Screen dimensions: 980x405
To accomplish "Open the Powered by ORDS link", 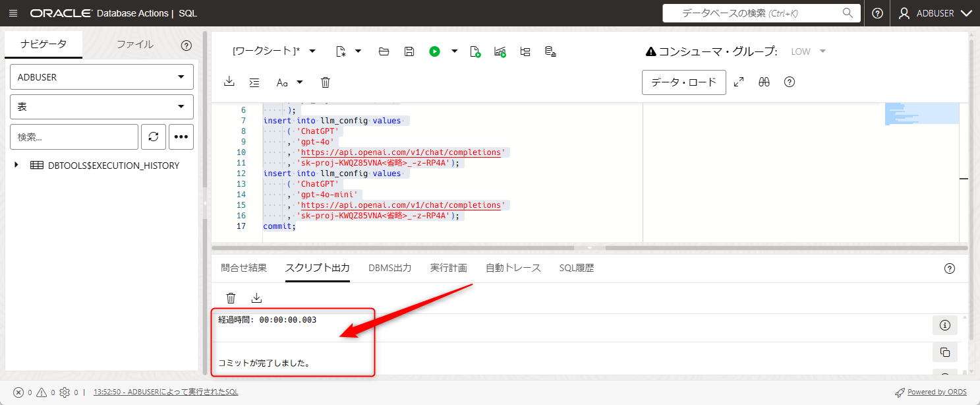I will pos(937,392).
